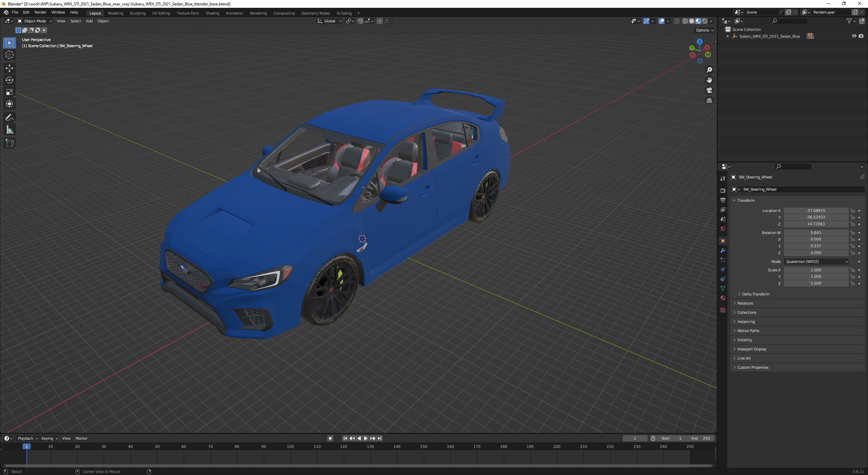Open the Render menu
This screenshot has width=868, height=475.
(x=40, y=12)
